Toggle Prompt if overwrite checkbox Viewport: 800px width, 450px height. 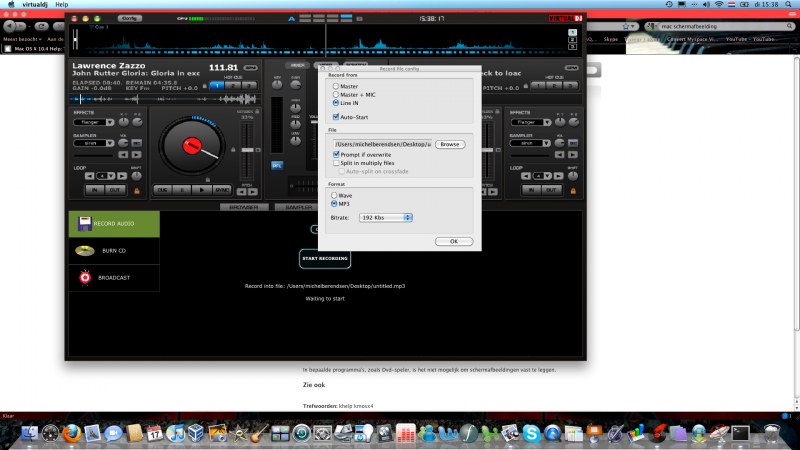pos(336,155)
